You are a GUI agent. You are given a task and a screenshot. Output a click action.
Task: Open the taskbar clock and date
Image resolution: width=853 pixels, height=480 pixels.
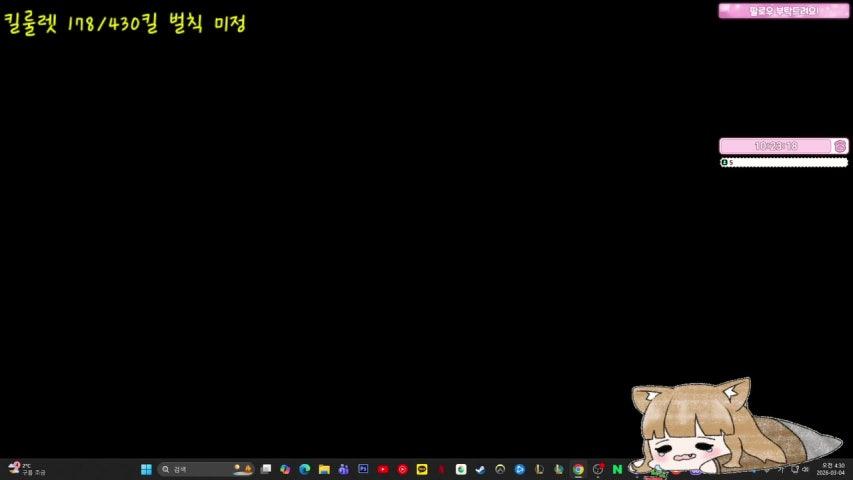832,469
